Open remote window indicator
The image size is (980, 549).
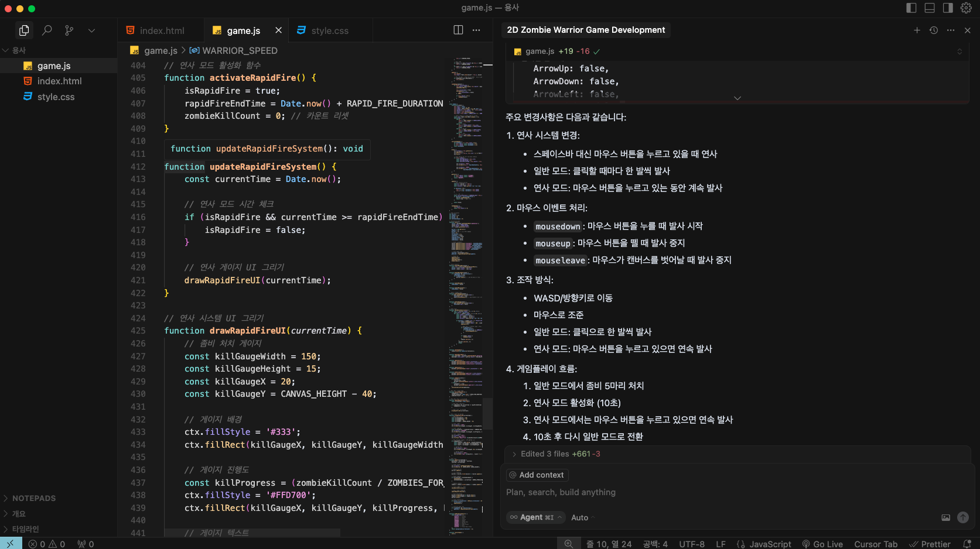pyautogui.click(x=11, y=544)
